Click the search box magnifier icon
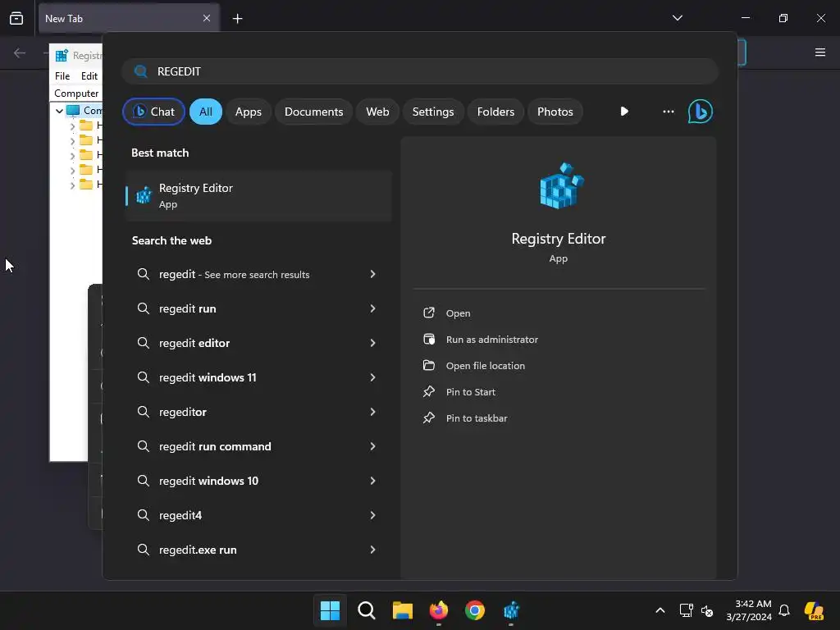The image size is (840, 630). [141, 71]
